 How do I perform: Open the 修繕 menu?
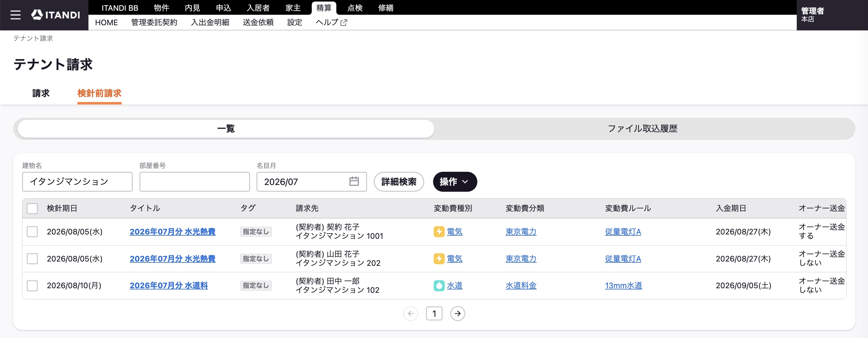[x=386, y=8]
